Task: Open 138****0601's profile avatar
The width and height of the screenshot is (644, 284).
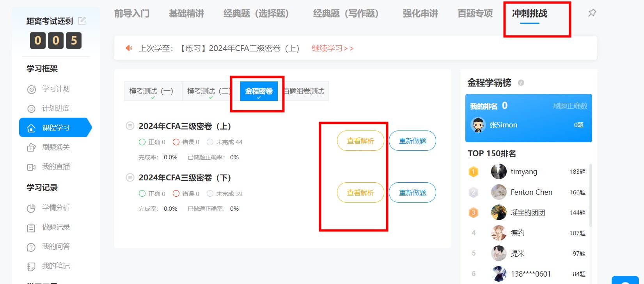Action: coord(499,274)
